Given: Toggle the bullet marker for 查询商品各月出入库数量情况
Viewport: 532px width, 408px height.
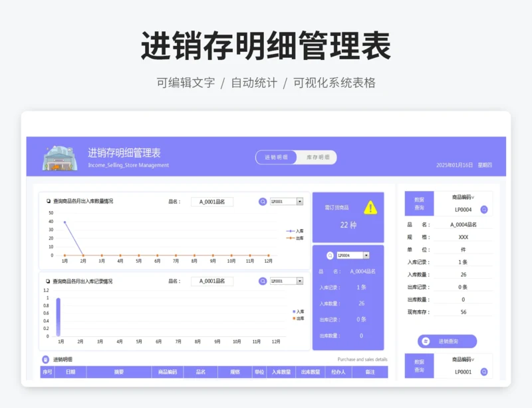Looking at the screenshot, I should (x=49, y=201).
